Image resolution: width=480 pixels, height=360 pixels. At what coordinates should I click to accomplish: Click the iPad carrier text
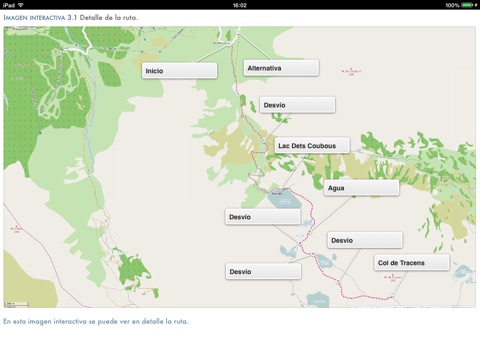9,5
